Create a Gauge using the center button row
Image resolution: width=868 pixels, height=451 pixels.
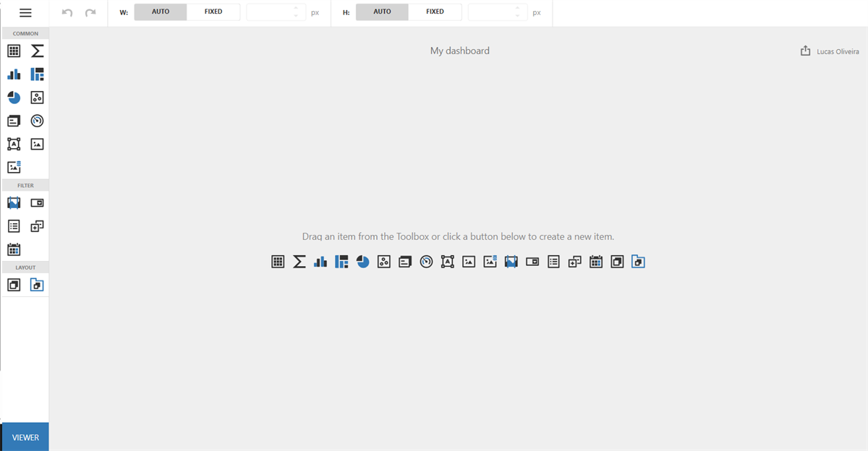(426, 262)
